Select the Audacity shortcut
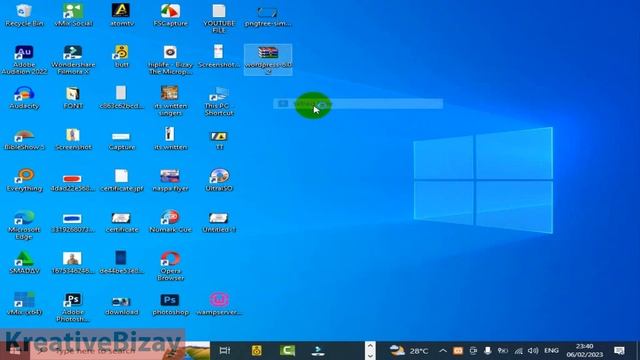The image size is (640, 360). pyautogui.click(x=24, y=98)
